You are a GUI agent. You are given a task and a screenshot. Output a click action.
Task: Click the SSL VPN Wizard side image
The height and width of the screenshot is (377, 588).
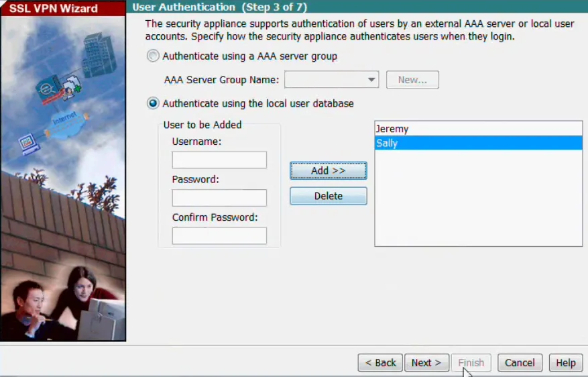tap(63, 178)
